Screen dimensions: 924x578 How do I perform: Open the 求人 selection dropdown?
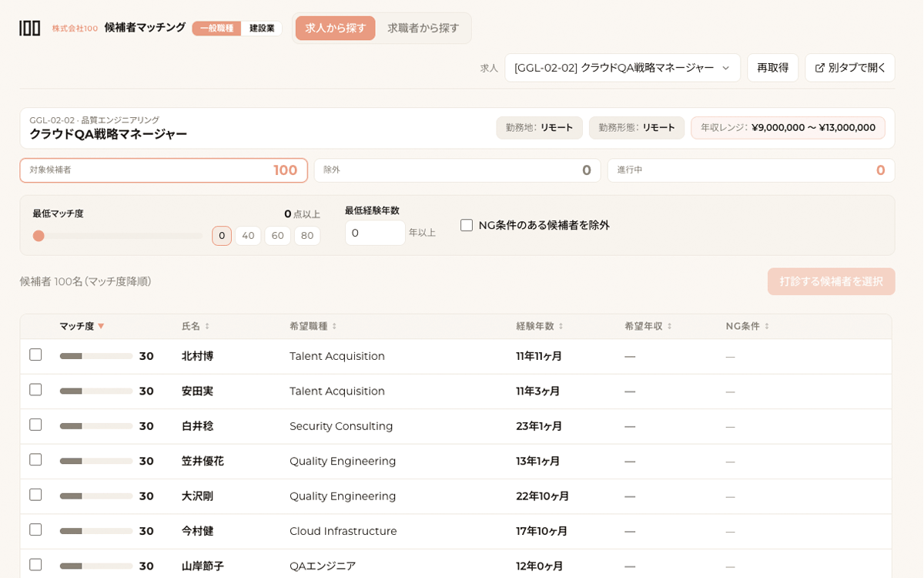click(622, 68)
